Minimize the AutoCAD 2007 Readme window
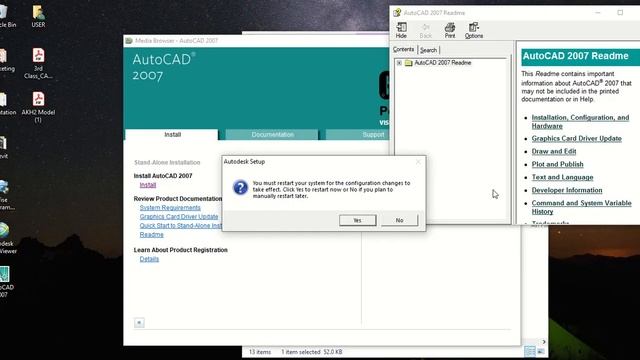The image size is (640, 360). tap(598, 13)
